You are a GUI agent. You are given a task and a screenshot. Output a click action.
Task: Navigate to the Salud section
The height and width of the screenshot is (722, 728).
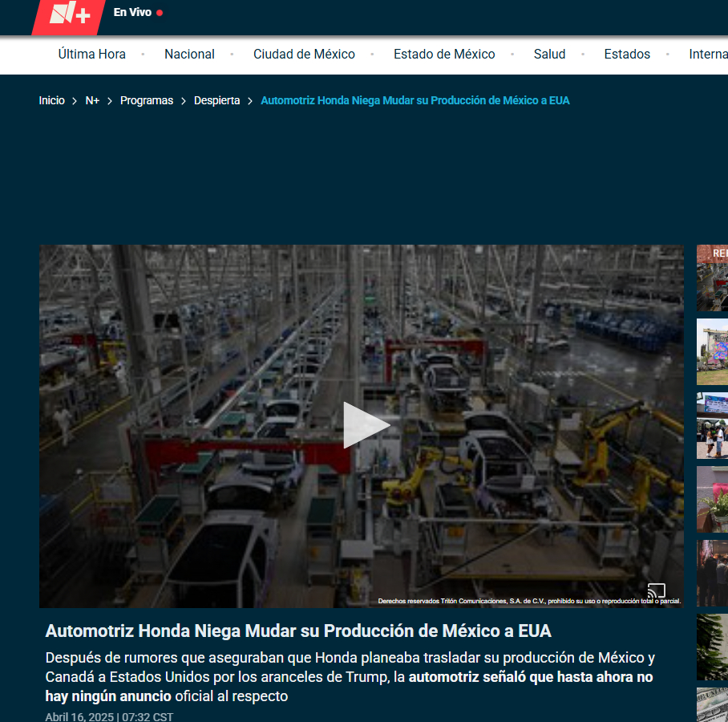pyautogui.click(x=549, y=55)
